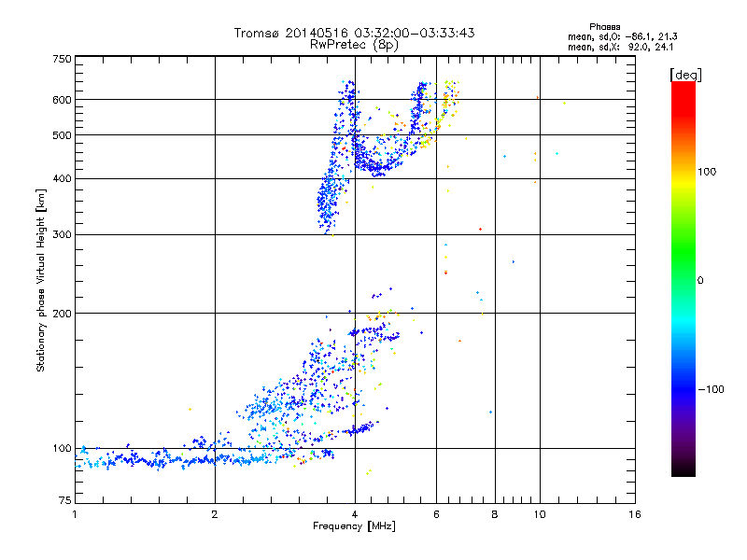This screenshot has height=560, width=747.
Task: Click the x-axis tick label '4'
Action: tap(355, 514)
